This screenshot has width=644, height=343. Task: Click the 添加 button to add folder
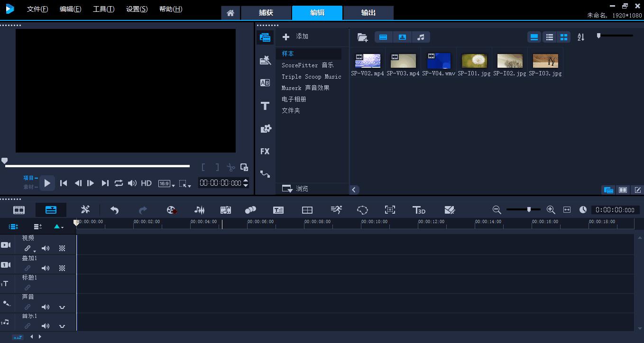295,36
